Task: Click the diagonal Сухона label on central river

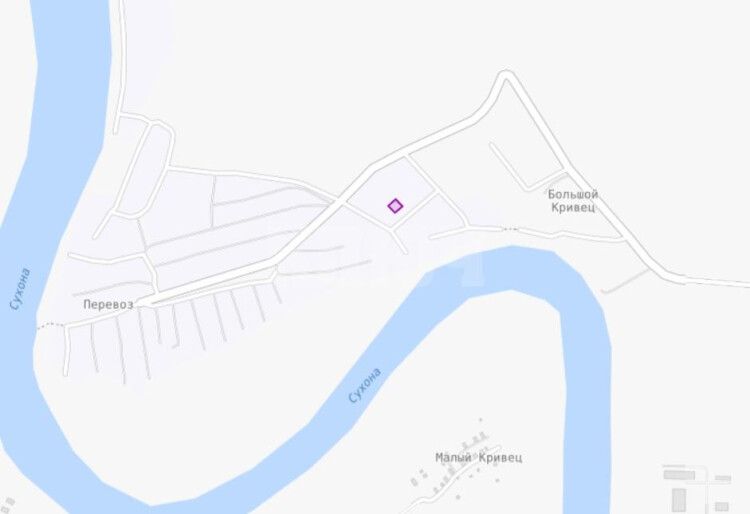Action: click(x=364, y=385)
